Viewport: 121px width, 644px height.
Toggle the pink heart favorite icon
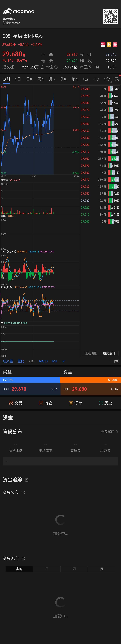[115, 44]
